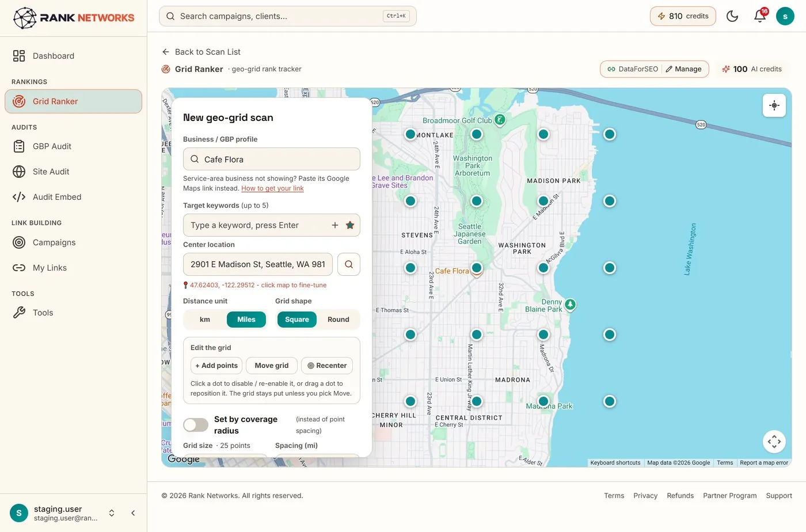Open Site Audit page

[74, 172]
